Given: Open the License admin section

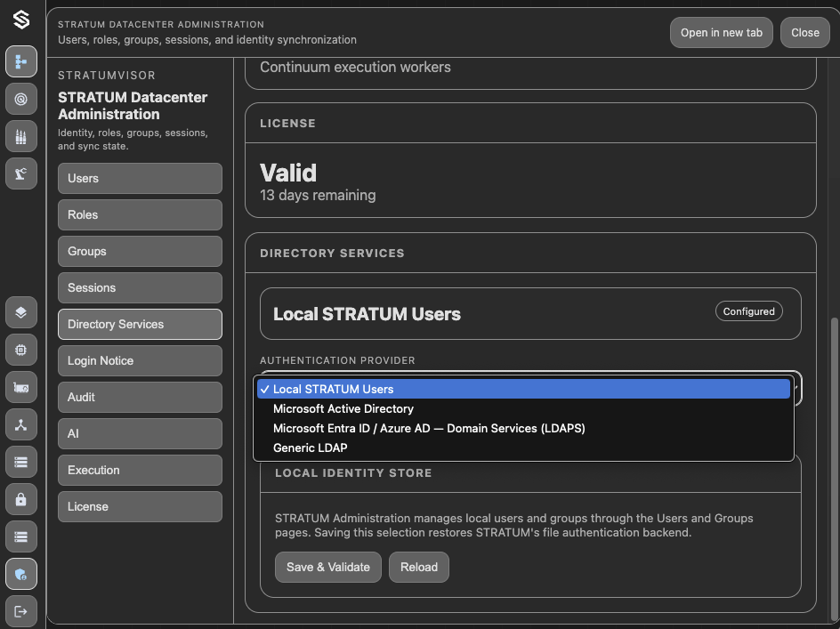Looking at the screenshot, I should (140, 506).
